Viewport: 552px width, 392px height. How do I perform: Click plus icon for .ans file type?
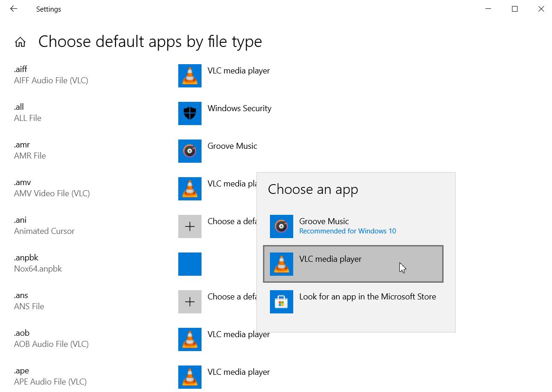190,302
